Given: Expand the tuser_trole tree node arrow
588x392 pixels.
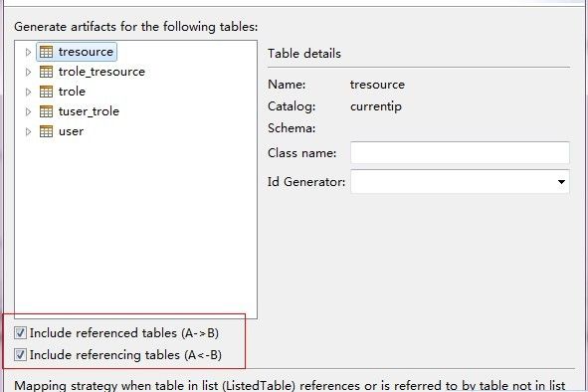Looking at the screenshot, I should (28, 111).
